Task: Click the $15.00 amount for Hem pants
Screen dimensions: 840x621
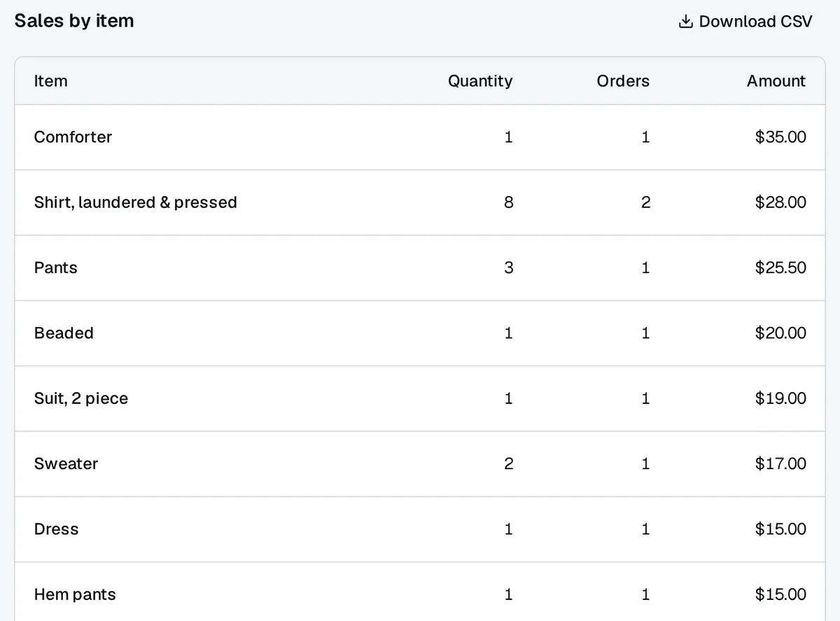Action: [x=780, y=594]
